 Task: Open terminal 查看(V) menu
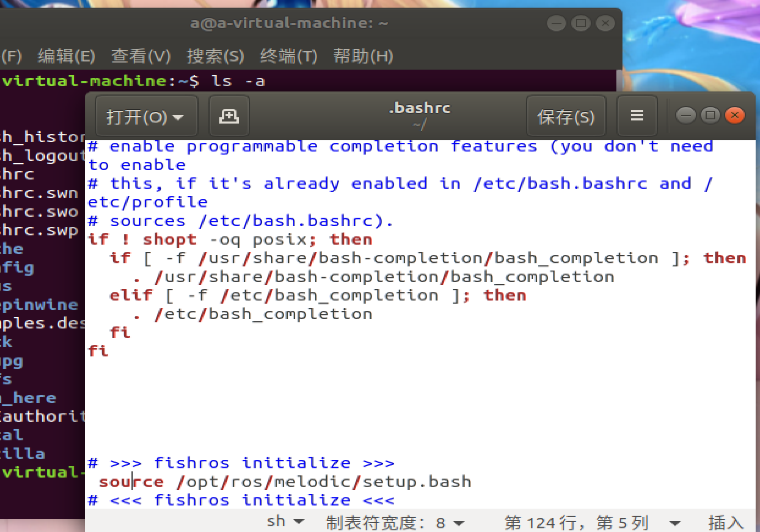[141, 56]
